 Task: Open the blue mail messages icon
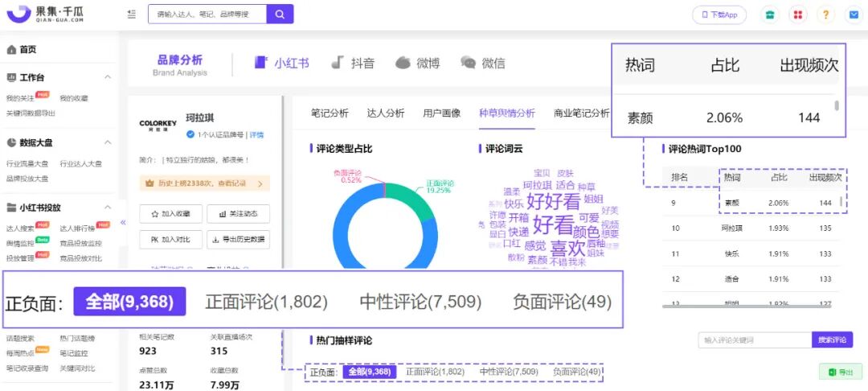click(854, 14)
